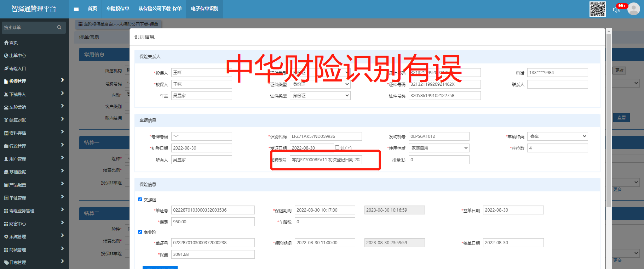Click the 品牌型号 input field
Viewport: 644px width, 269px height.
(x=326, y=160)
